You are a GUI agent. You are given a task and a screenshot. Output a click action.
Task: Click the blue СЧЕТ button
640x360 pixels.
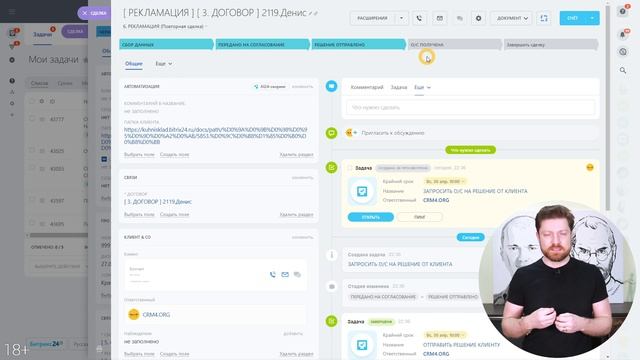[x=572, y=18]
